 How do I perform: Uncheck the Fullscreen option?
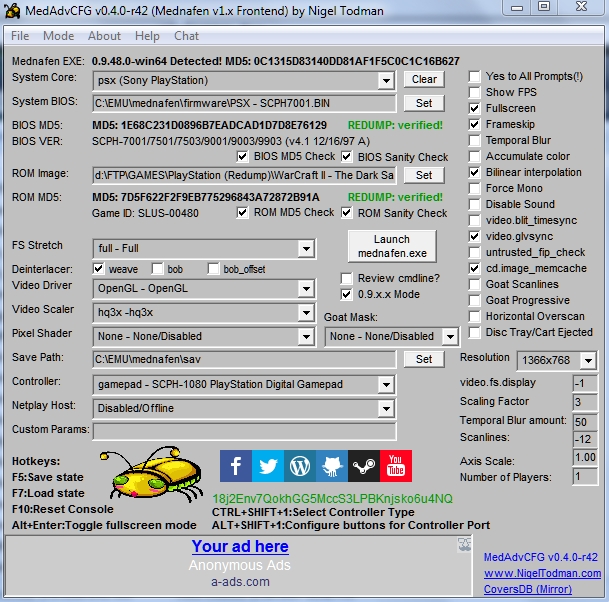pos(475,108)
